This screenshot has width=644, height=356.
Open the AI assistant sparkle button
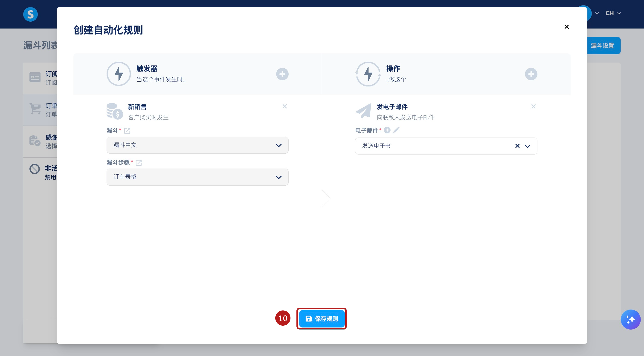(x=630, y=319)
